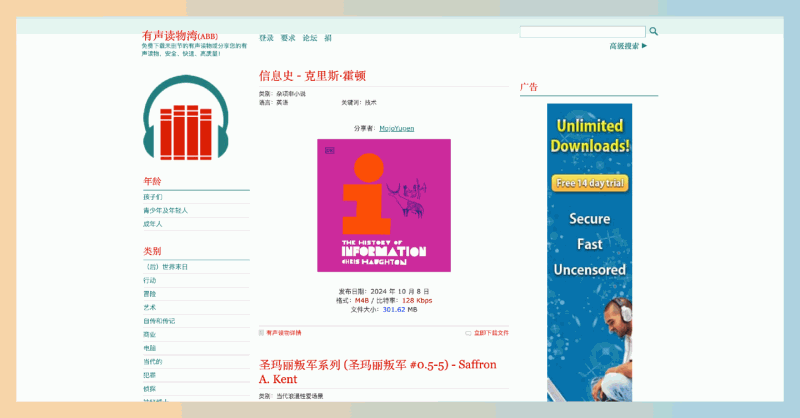Screen dimensions: 800x418
Task: Open the 登录 login menu item
Action: [x=266, y=38]
